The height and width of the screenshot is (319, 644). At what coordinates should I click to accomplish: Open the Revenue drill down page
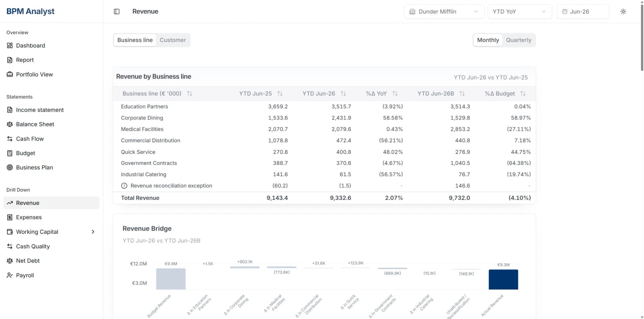(52, 203)
